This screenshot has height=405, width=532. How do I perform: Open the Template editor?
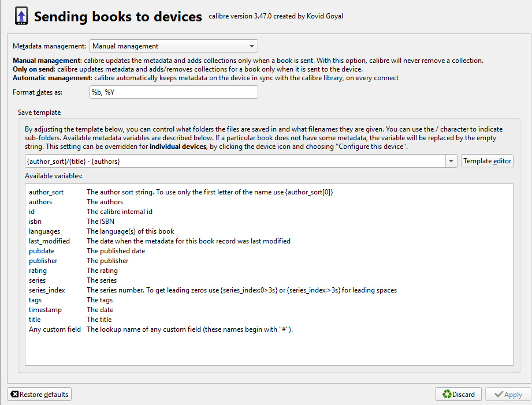487,161
